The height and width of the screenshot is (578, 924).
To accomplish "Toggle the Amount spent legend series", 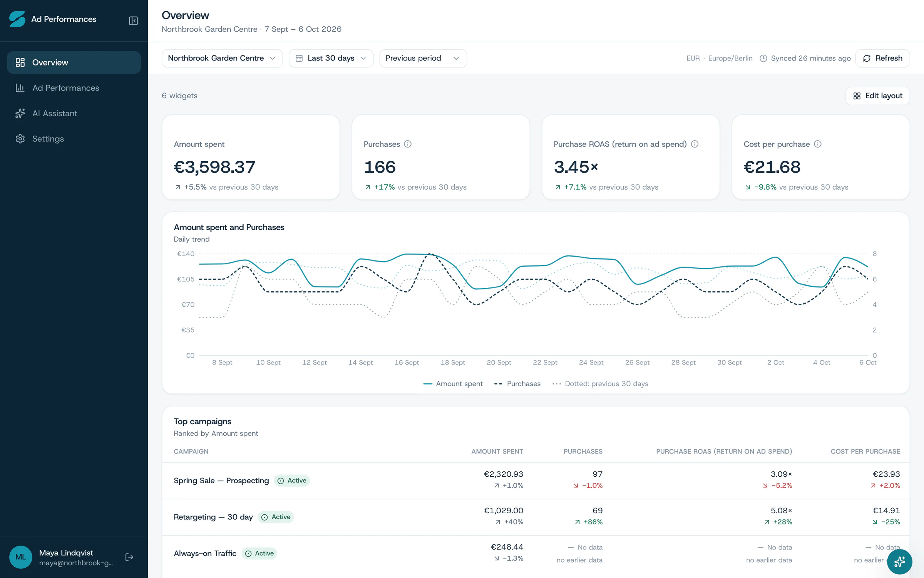I will click(x=453, y=384).
